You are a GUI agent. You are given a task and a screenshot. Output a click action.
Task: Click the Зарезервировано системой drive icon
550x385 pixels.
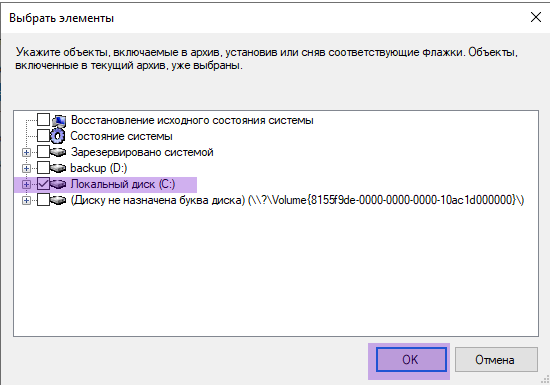click(58, 152)
